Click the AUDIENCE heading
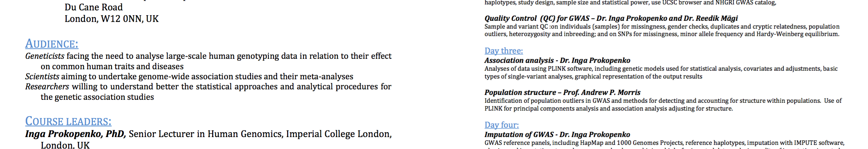 [x=51, y=44]
